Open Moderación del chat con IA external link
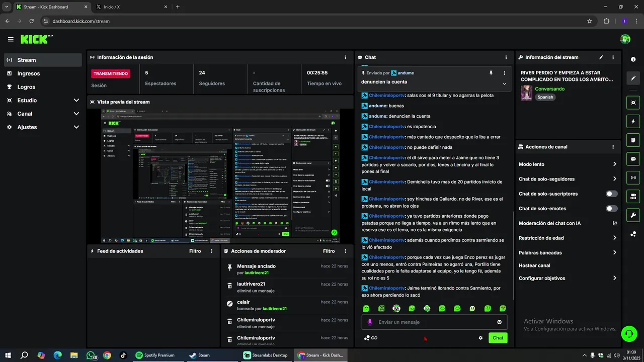Viewport: 644px width, 362px height. pos(615,223)
